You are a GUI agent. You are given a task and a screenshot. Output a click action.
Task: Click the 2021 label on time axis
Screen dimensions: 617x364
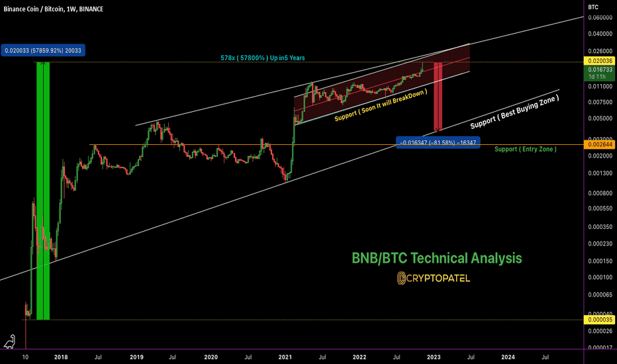[285, 357]
